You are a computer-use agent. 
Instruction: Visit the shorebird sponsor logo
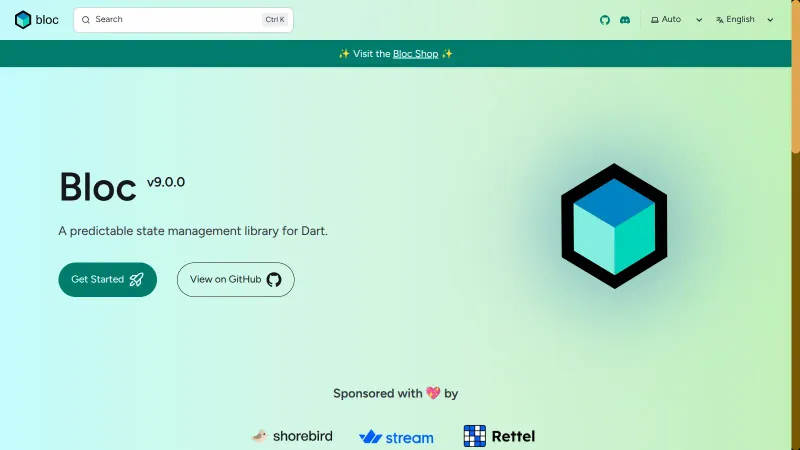(x=291, y=436)
